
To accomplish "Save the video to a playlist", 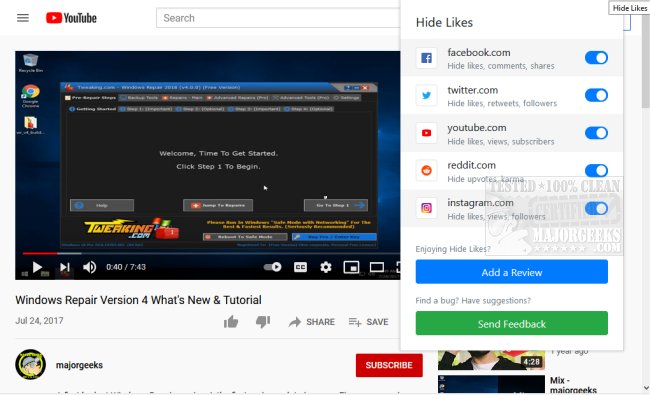I will (369, 322).
